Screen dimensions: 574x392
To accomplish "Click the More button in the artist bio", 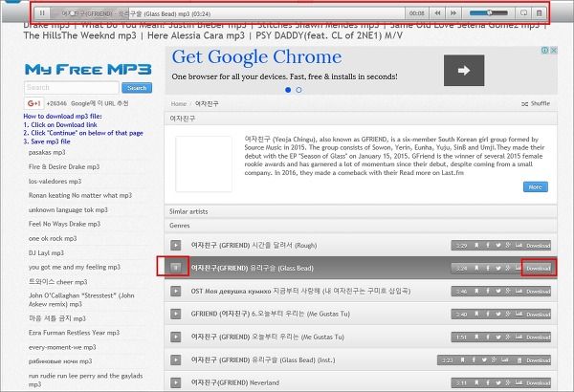I will coord(535,186).
